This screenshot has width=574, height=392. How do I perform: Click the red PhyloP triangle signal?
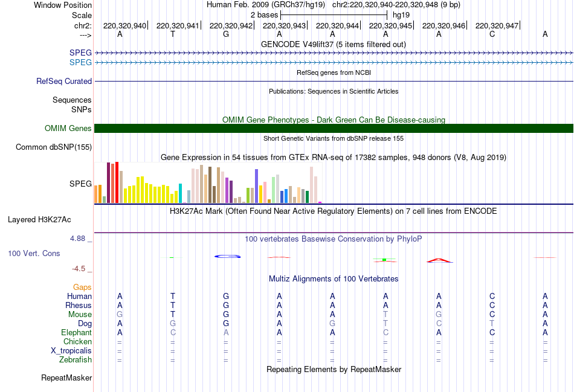(x=440, y=260)
